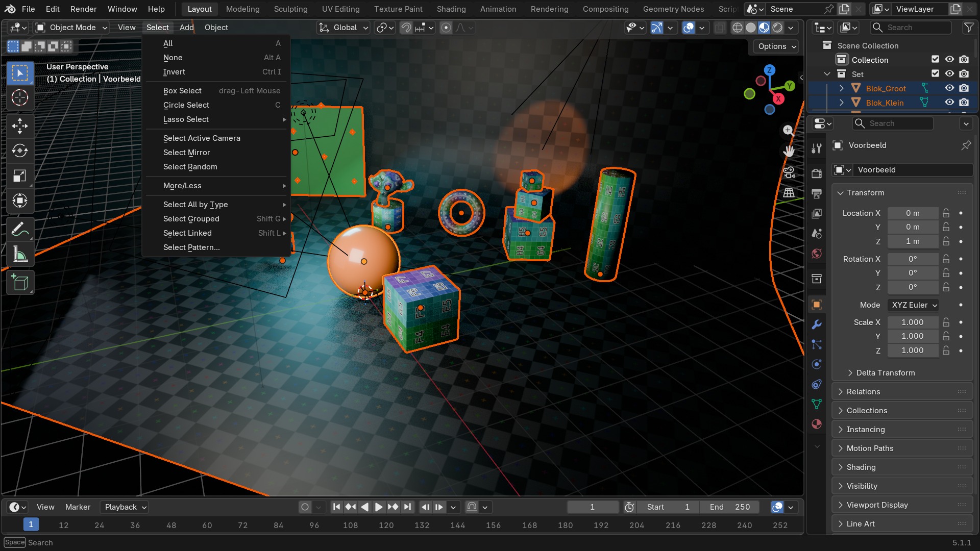Toggle lock on Location X
The height and width of the screenshot is (551, 980).
[x=946, y=213]
